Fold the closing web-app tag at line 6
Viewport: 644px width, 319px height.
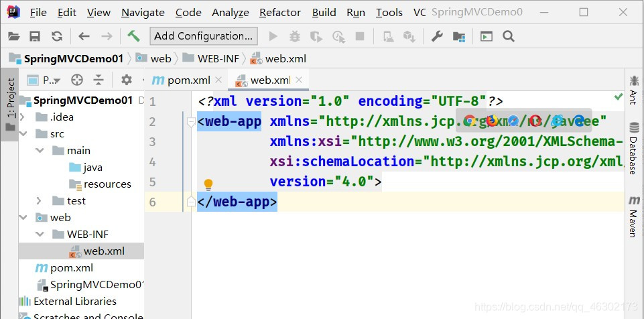click(x=191, y=201)
